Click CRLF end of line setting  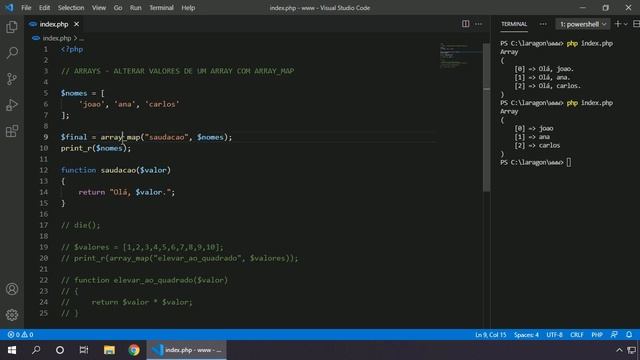[577, 335]
